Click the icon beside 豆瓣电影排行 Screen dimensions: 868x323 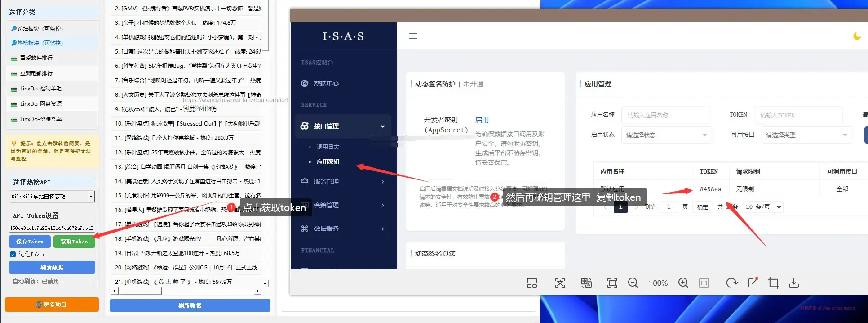[14, 74]
